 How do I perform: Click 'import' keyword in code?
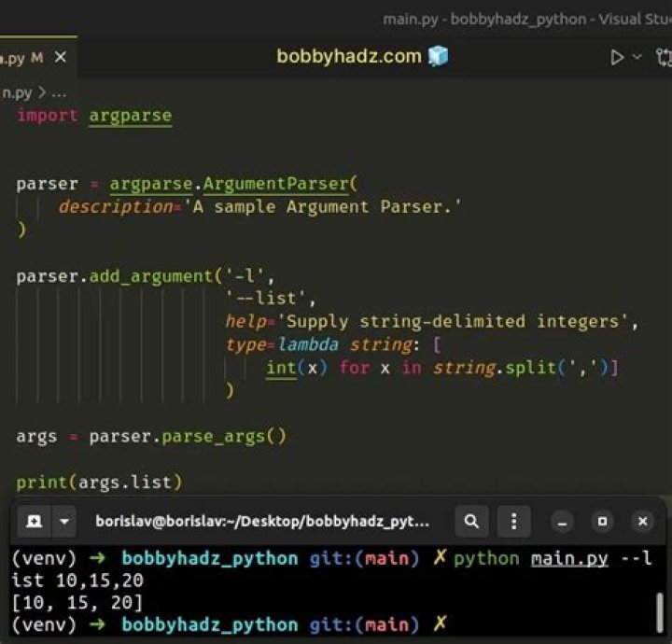tap(48, 115)
